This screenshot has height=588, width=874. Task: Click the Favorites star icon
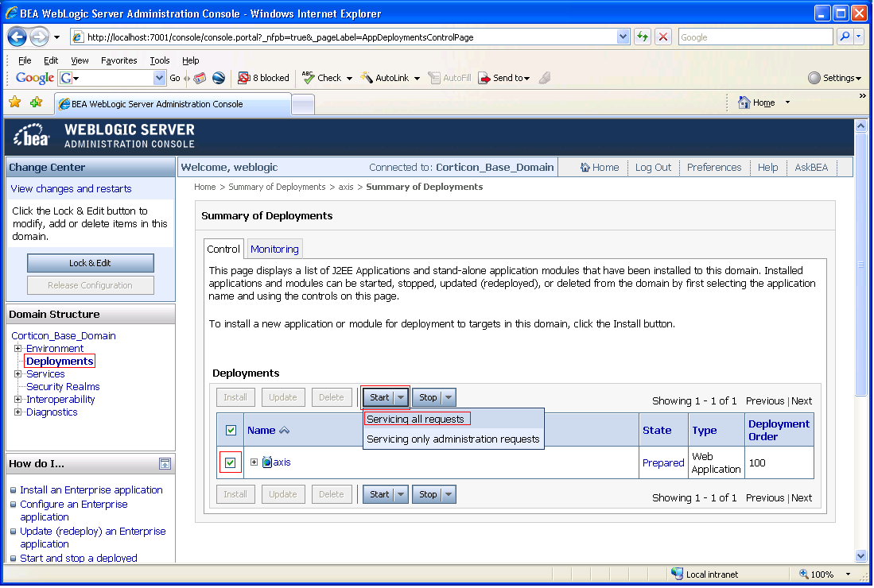point(15,102)
